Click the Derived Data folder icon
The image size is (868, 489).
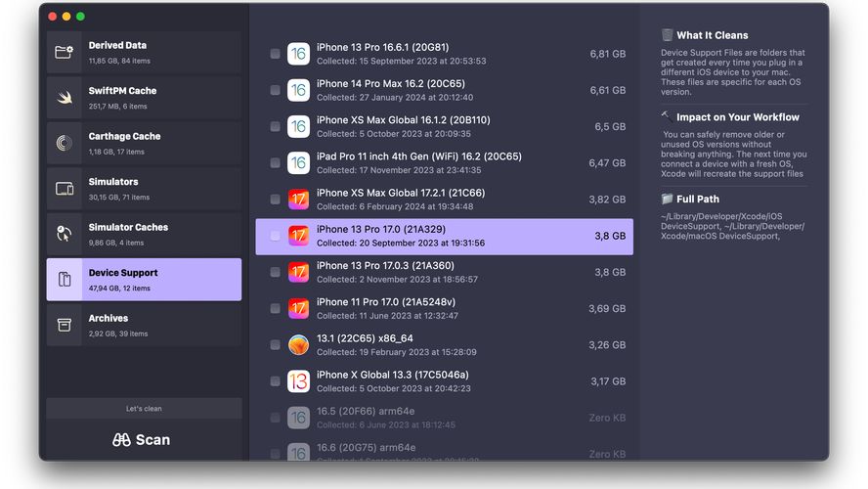pos(65,52)
